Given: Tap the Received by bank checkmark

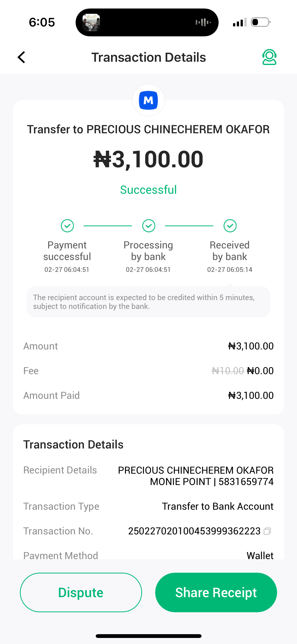Looking at the screenshot, I should (230, 226).
